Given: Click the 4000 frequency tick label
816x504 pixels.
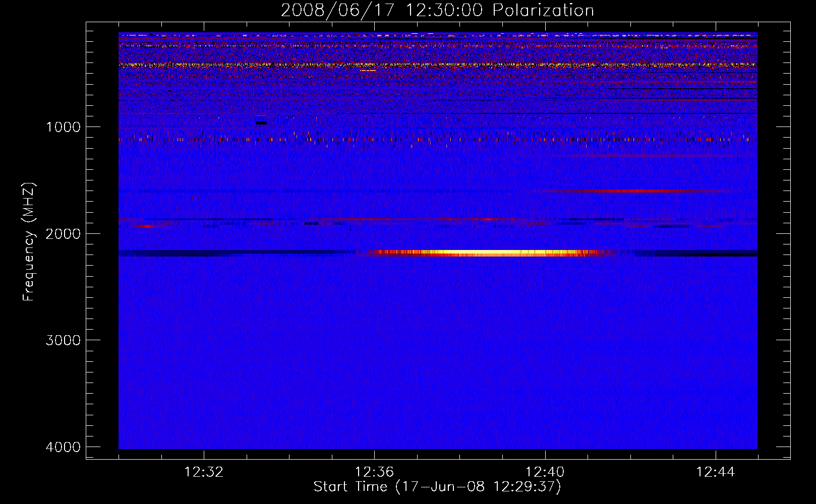Looking at the screenshot, I should tap(63, 447).
